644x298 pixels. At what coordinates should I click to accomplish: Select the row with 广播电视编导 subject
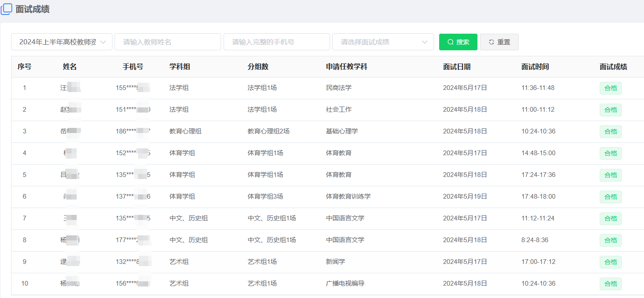coord(345,284)
